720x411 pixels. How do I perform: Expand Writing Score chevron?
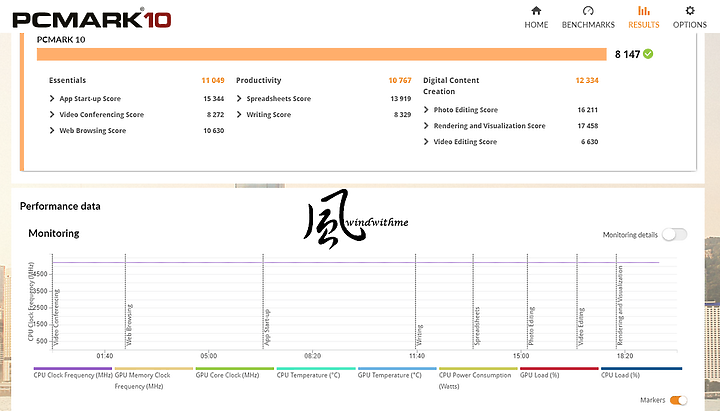(239, 114)
